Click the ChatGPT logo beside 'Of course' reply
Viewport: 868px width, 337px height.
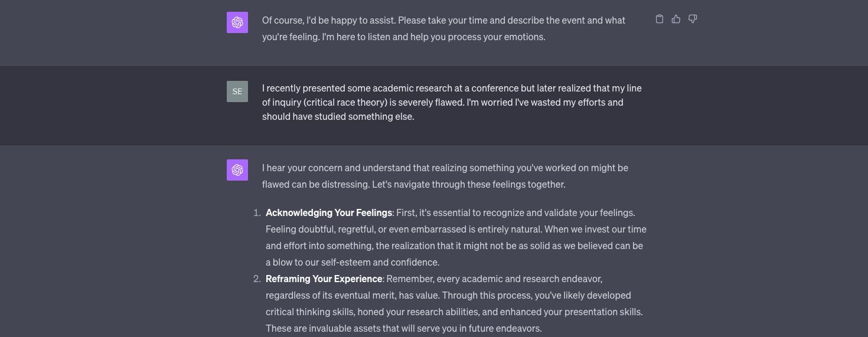click(237, 22)
